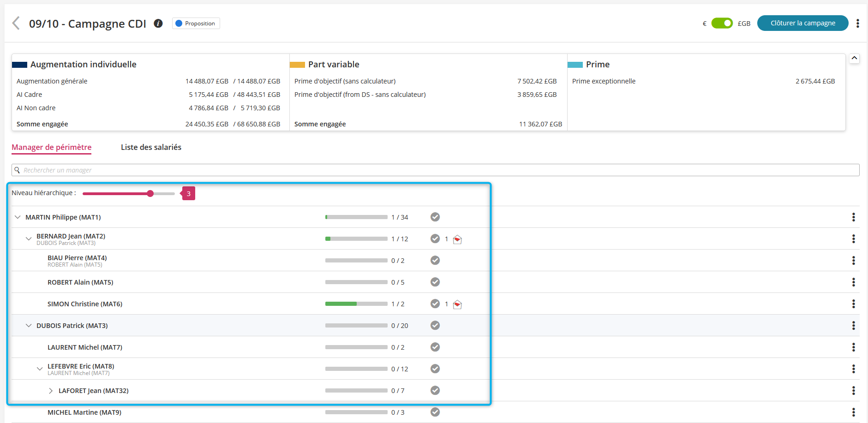
Task: Toggle the € / £GB currency switch
Action: point(722,23)
